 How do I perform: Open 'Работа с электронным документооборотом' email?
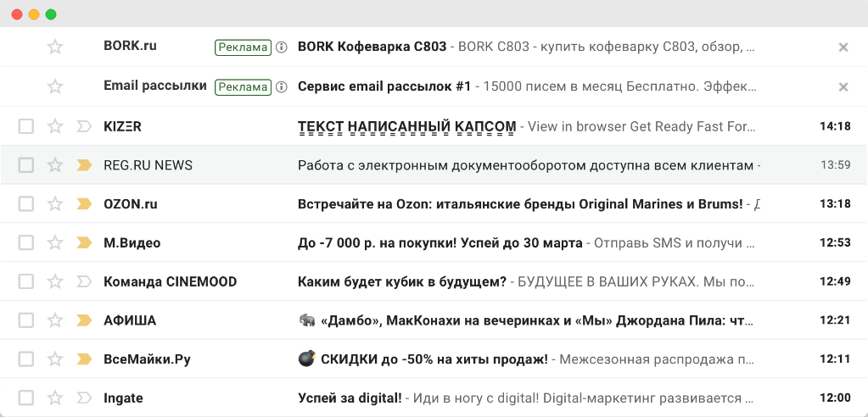point(525,164)
